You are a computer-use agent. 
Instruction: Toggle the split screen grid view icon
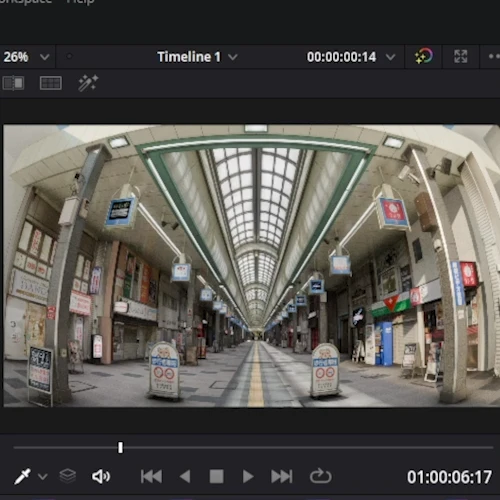click(x=51, y=83)
